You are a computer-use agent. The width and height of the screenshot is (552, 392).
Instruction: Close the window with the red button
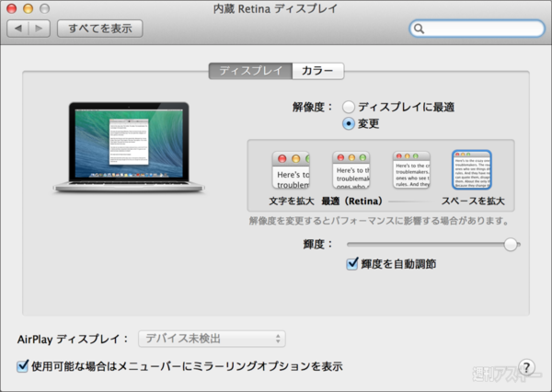[12, 8]
